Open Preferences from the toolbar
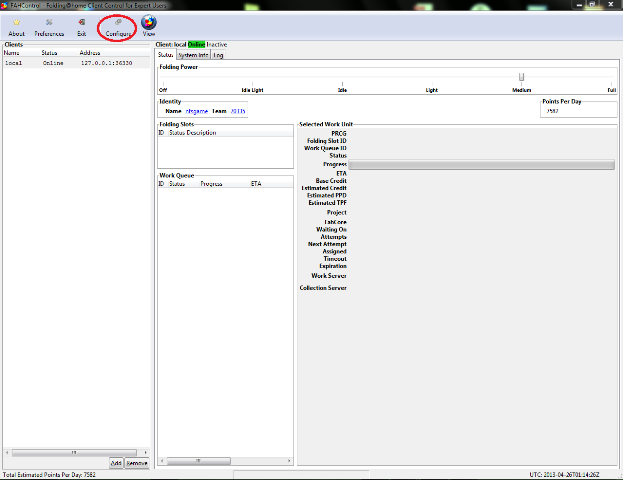623x480 pixels. pos(49,27)
